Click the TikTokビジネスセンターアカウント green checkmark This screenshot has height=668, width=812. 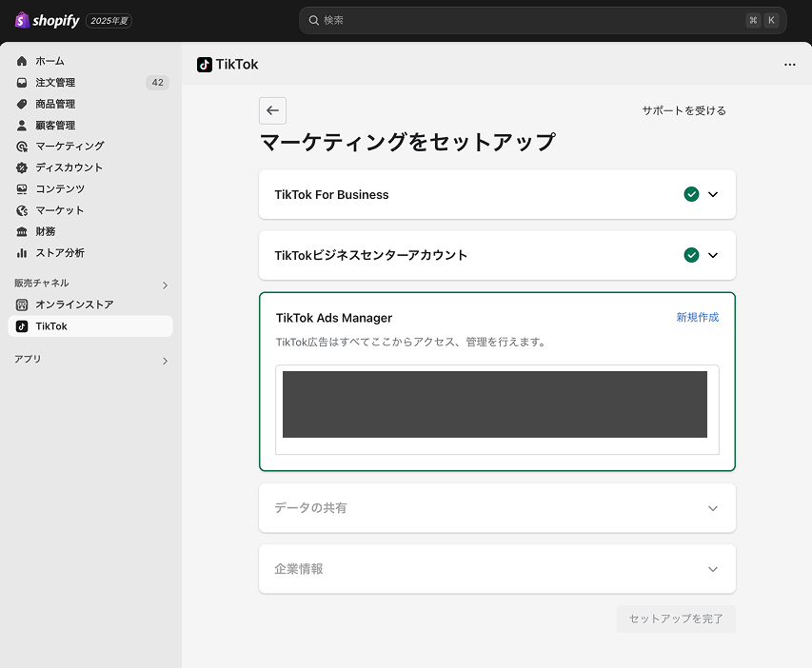691,255
